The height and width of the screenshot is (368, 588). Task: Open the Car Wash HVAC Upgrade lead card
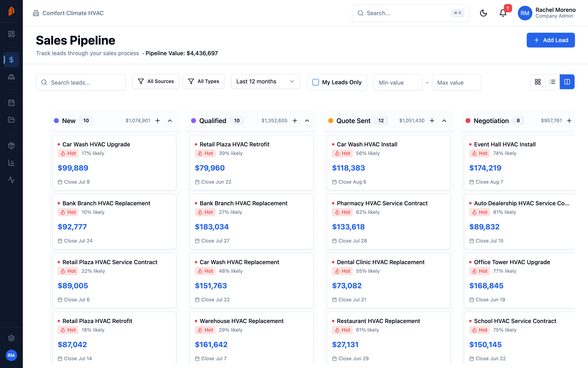click(114, 163)
